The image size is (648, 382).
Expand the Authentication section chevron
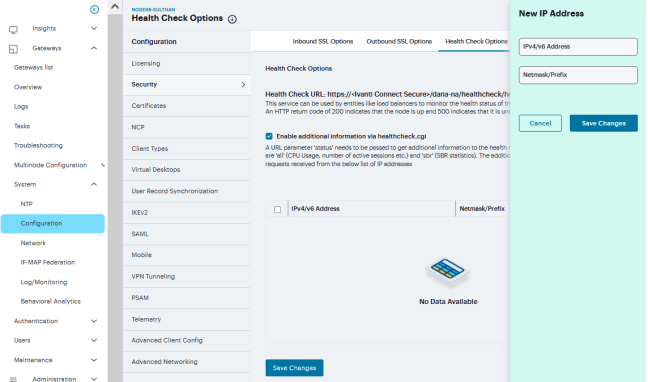pyautogui.click(x=94, y=321)
